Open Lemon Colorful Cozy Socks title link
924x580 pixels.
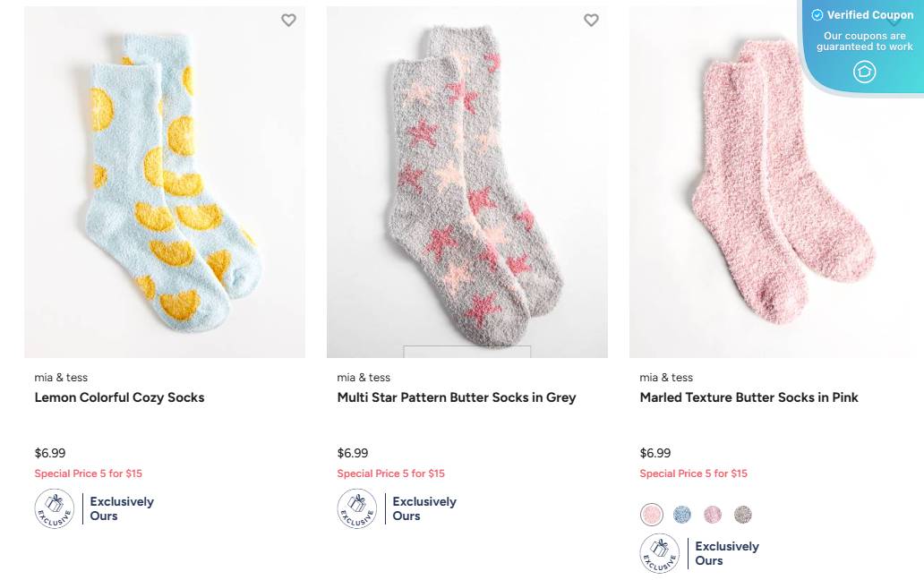pyautogui.click(x=119, y=397)
